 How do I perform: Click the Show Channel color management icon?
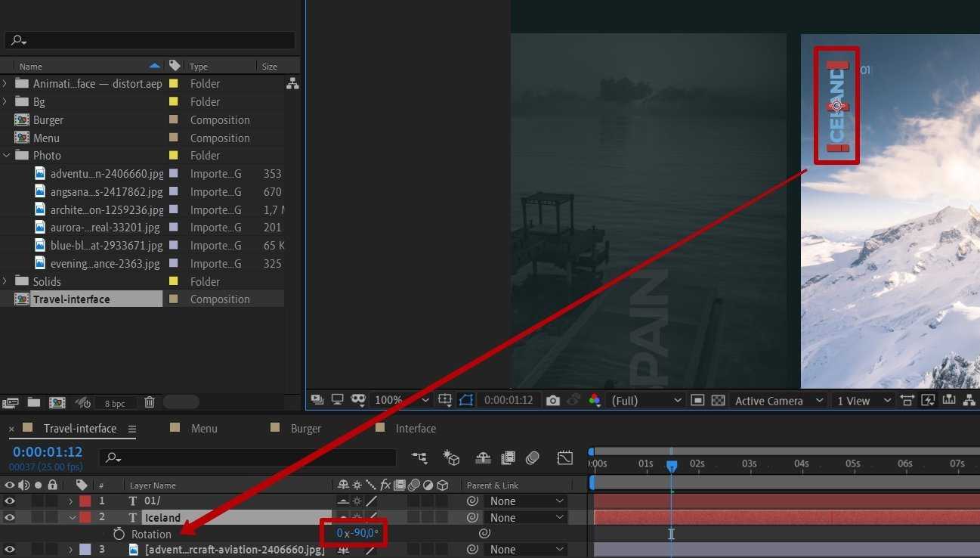click(595, 400)
